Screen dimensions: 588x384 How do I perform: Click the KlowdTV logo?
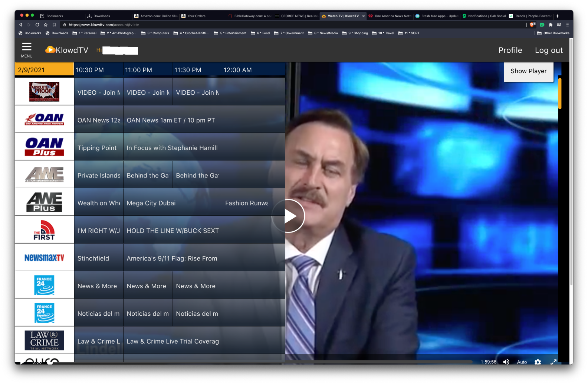(x=67, y=50)
